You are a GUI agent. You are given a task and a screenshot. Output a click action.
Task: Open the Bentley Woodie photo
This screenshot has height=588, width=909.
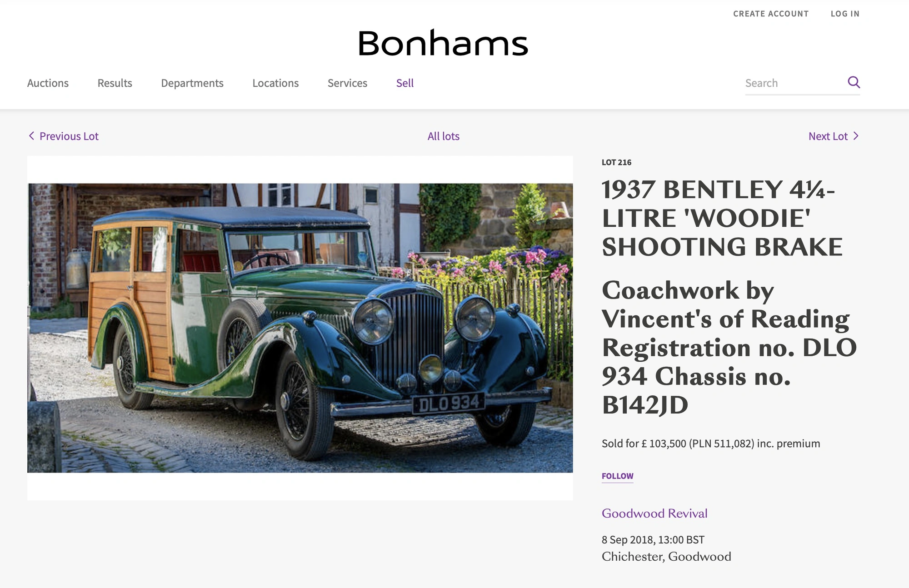click(x=300, y=328)
